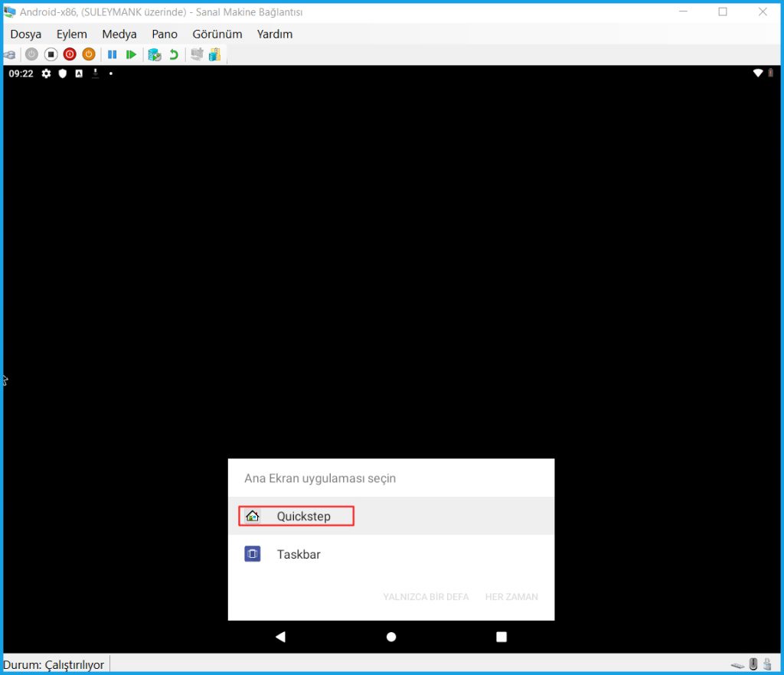Viewport: 784px width, 675px height.
Task: Click the 'Durum: Çalıştırılıyor' status text
Action: coord(54,665)
